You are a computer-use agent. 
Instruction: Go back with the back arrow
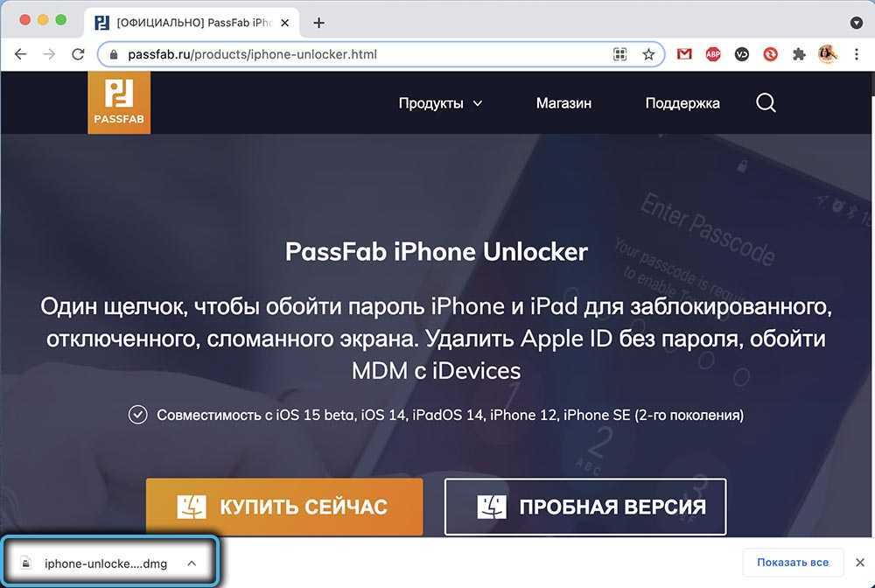[21, 54]
